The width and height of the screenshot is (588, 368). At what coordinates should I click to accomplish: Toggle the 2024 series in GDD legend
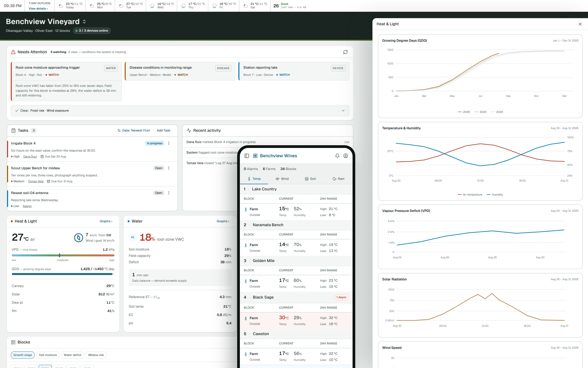pyautogui.click(x=497, y=112)
